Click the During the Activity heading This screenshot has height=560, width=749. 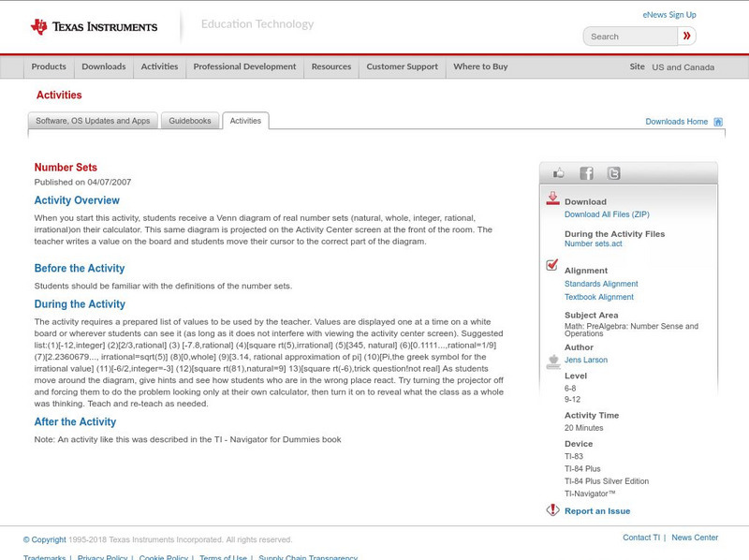(80, 304)
